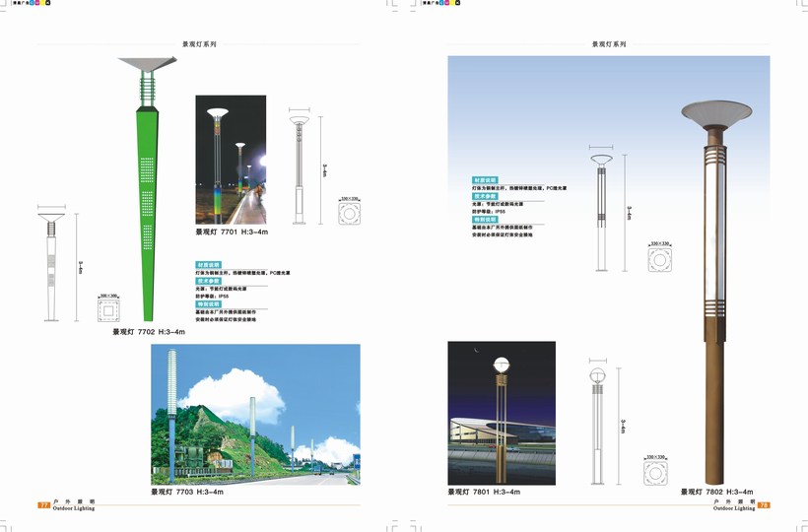
Task: Click the 300×300 base plan diagram for 7702
Action: 108,311
